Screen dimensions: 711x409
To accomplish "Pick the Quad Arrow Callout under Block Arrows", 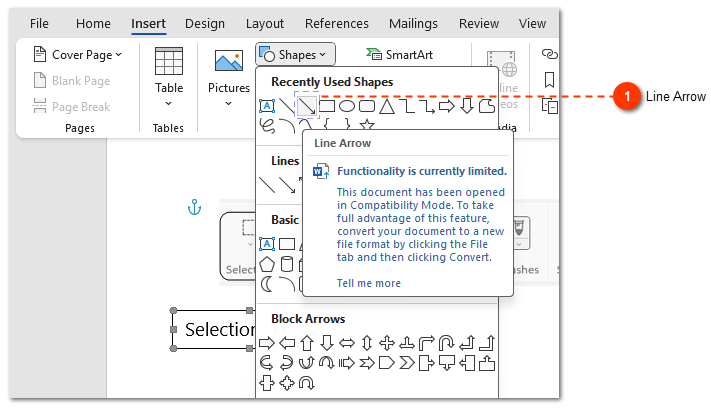I will (x=287, y=383).
